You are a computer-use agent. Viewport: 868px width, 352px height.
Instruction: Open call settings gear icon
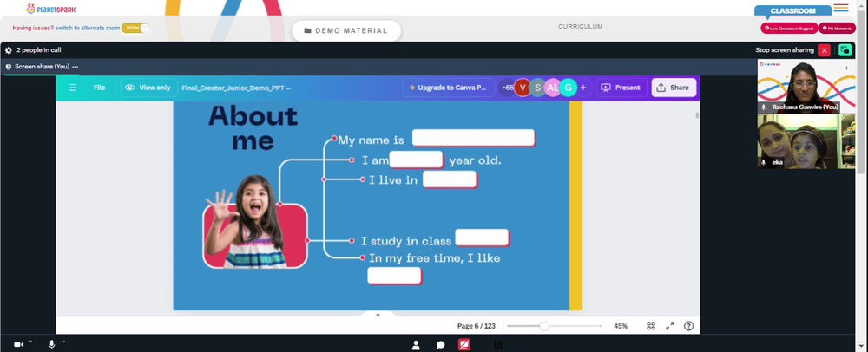[x=9, y=50]
